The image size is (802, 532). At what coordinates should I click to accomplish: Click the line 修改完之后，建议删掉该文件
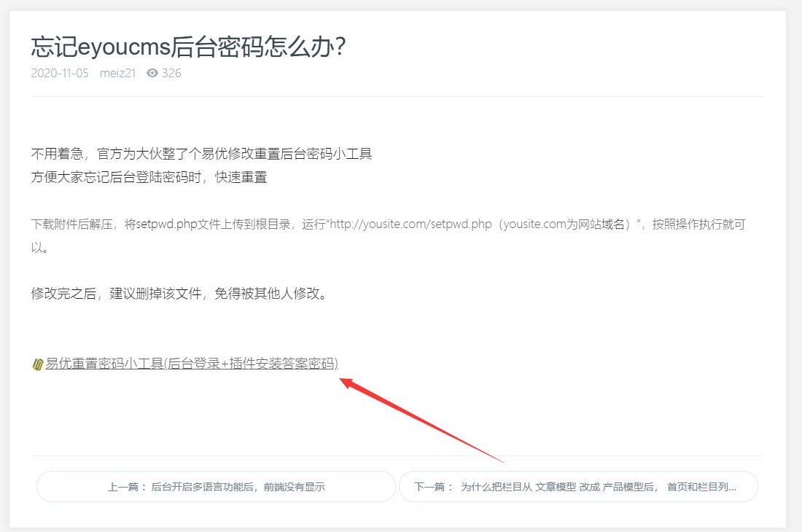[x=179, y=294]
